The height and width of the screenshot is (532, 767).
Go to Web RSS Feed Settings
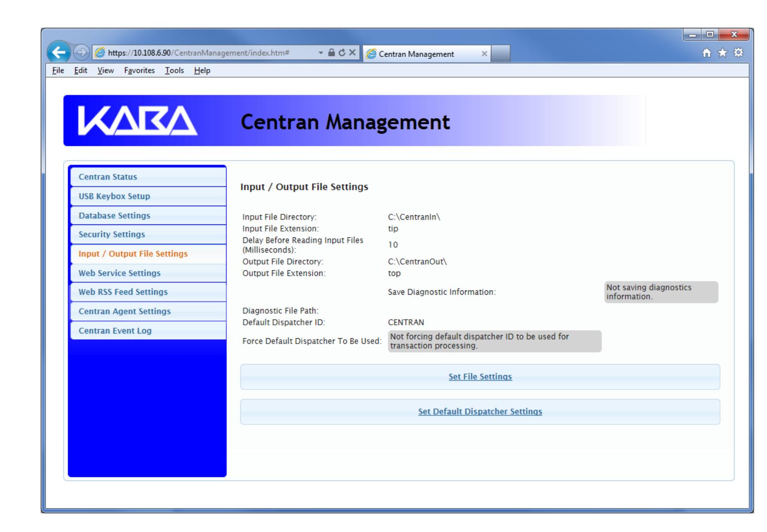pyautogui.click(x=148, y=292)
